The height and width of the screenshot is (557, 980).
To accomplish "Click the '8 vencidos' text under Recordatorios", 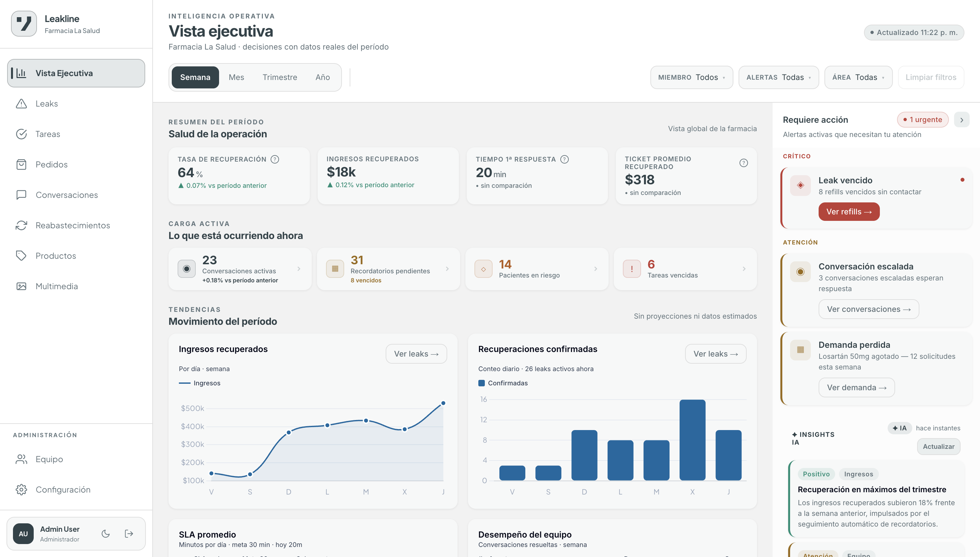I will (x=366, y=280).
